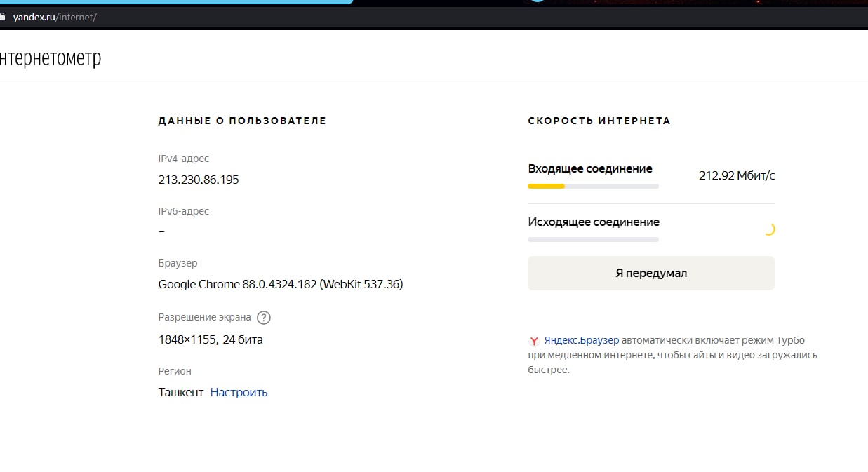Click the 212.92 Мбит/с speed value

(737, 176)
